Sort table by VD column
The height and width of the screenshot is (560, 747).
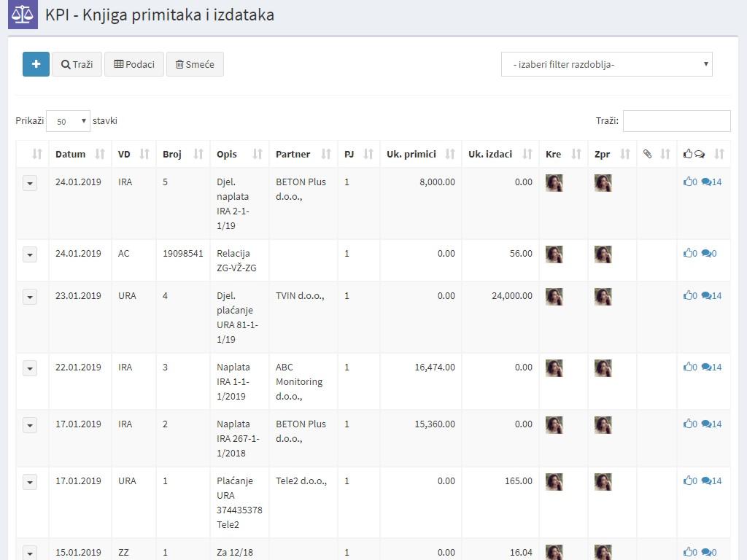click(134, 154)
